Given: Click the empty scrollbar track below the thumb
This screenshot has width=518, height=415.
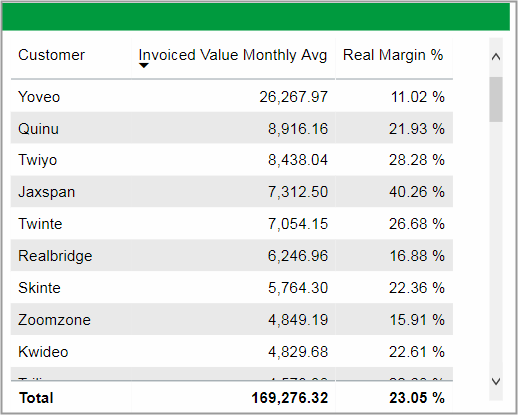Looking at the screenshot, I should pyautogui.click(x=496, y=248).
